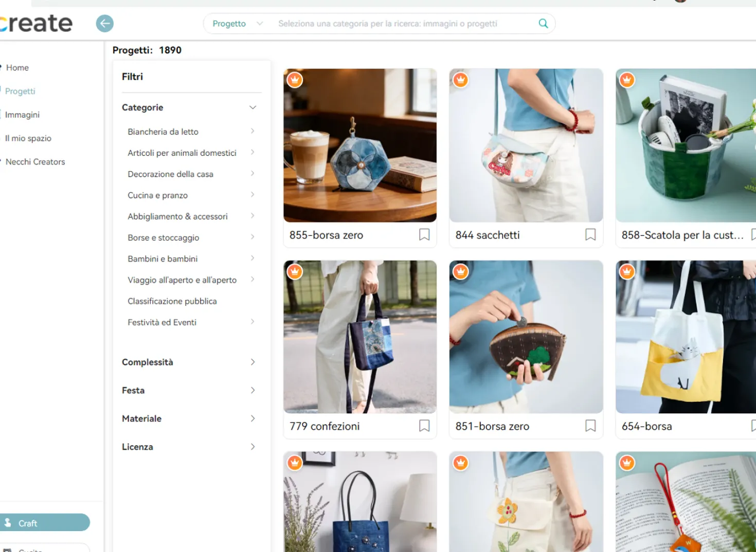Open the 858-Scatola storage box thumbnail
756x552 pixels.
(686, 145)
